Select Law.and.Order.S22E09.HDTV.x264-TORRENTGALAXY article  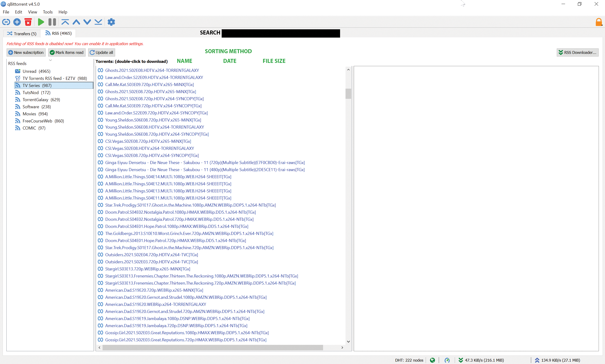[154, 77]
